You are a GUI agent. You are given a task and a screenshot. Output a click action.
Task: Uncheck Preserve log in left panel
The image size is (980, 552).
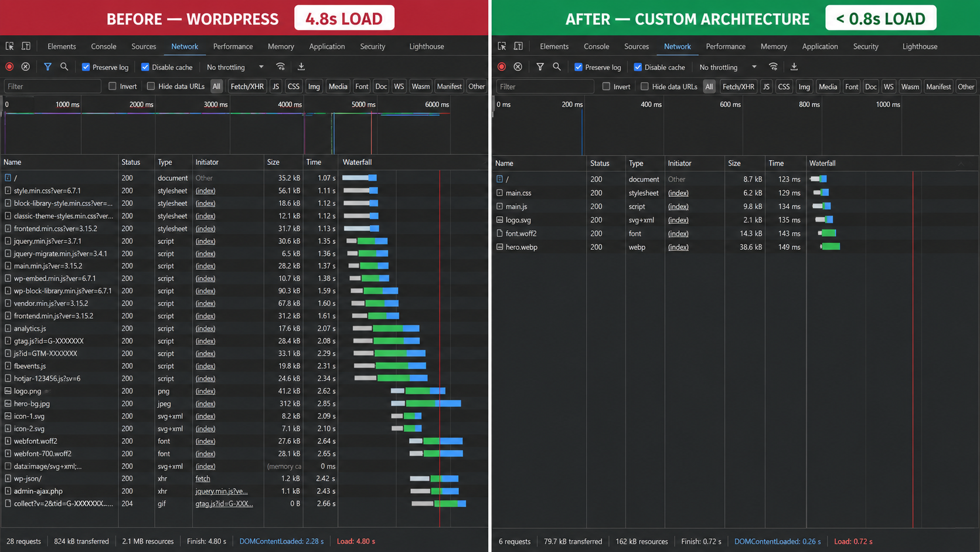86,67
